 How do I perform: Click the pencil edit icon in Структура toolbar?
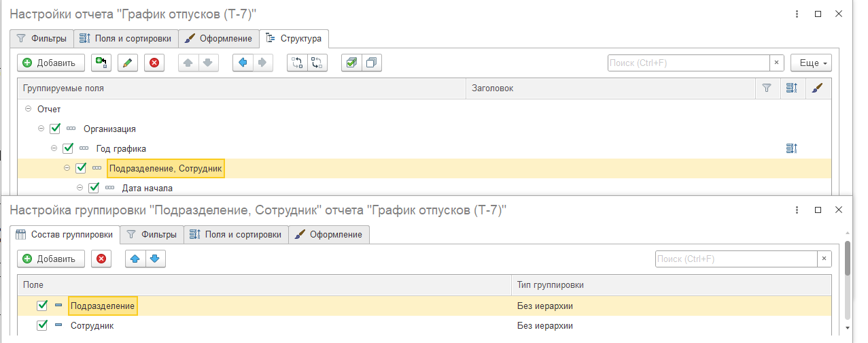(127, 63)
